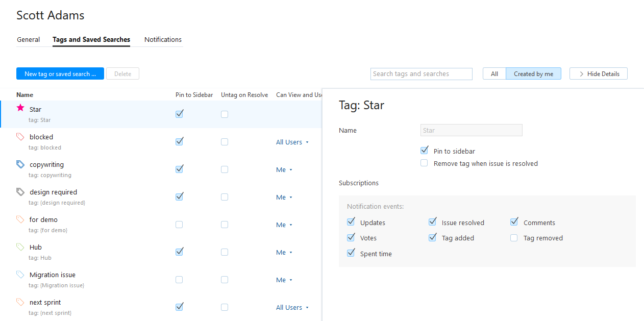Image resolution: width=644 pixels, height=321 pixels.
Task: Open the Notifications tab
Action: pyautogui.click(x=163, y=39)
